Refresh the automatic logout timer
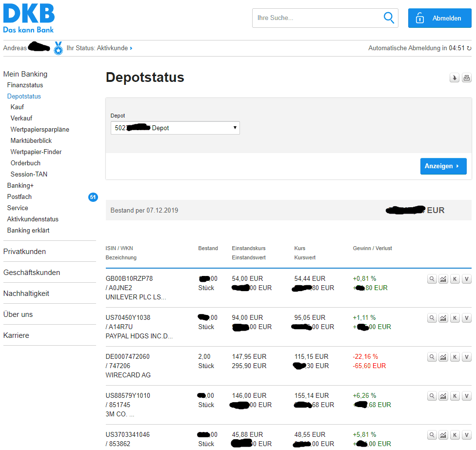The width and height of the screenshot is (476, 450). 469,48
